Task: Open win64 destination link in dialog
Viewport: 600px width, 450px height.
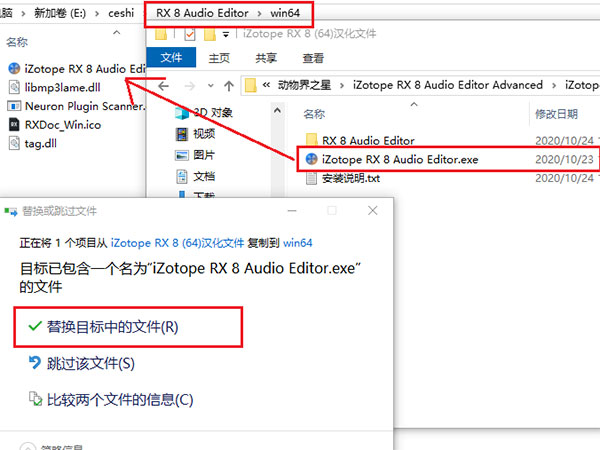Action: tap(298, 243)
